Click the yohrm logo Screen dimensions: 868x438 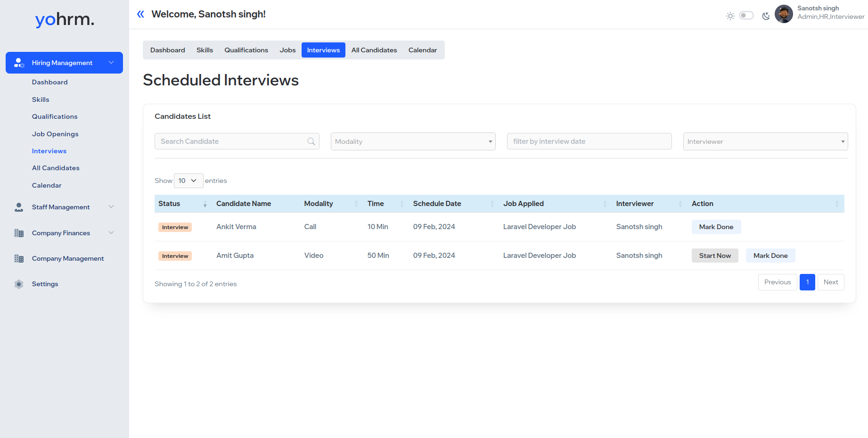click(65, 19)
